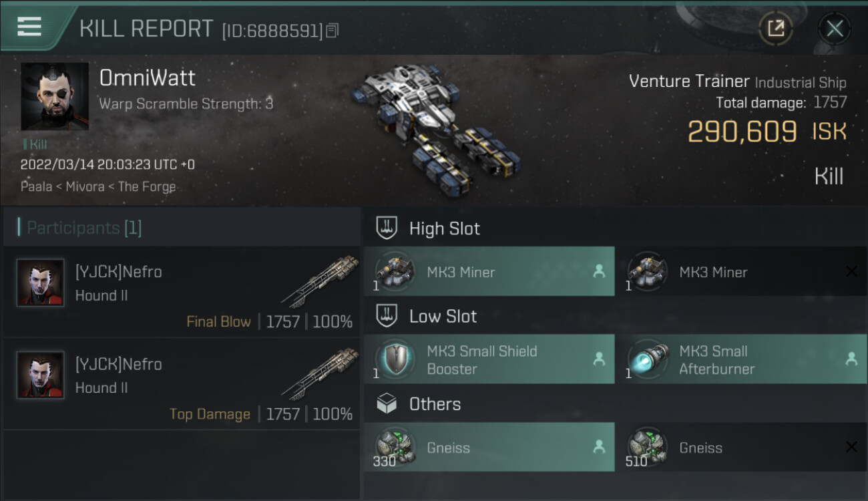The height and width of the screenshot is (501, 868).
Task: Click the High Slot section header icon
Action: tap(387, 228)
